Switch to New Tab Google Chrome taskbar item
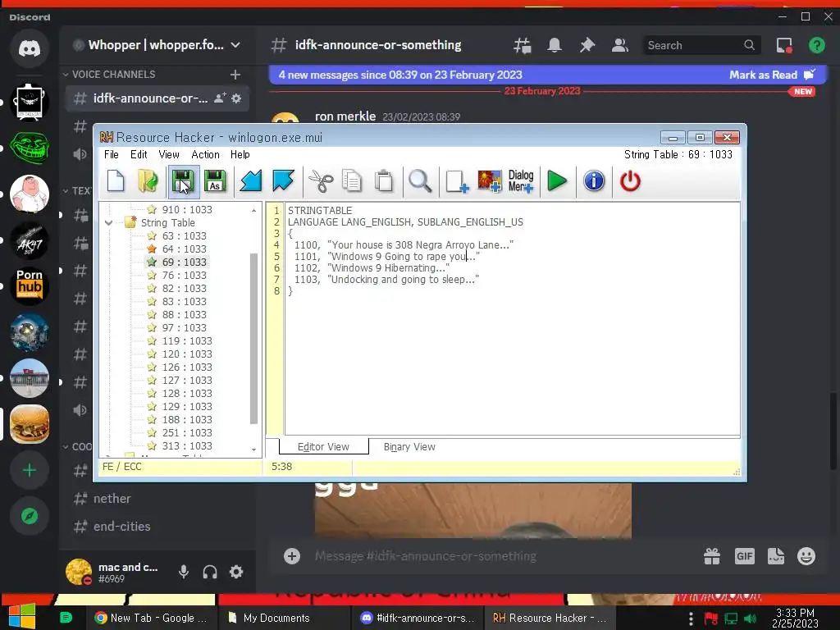 click(x=152, y=618)
